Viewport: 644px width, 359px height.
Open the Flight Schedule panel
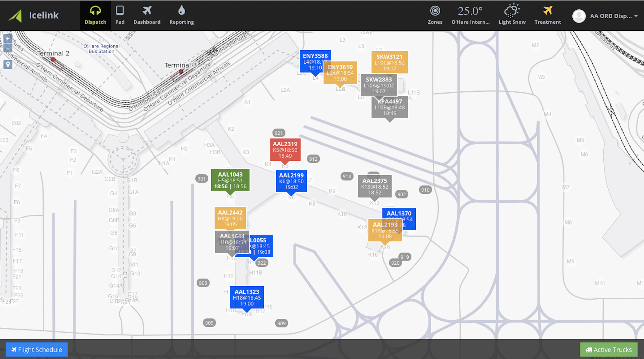point(37,349)
